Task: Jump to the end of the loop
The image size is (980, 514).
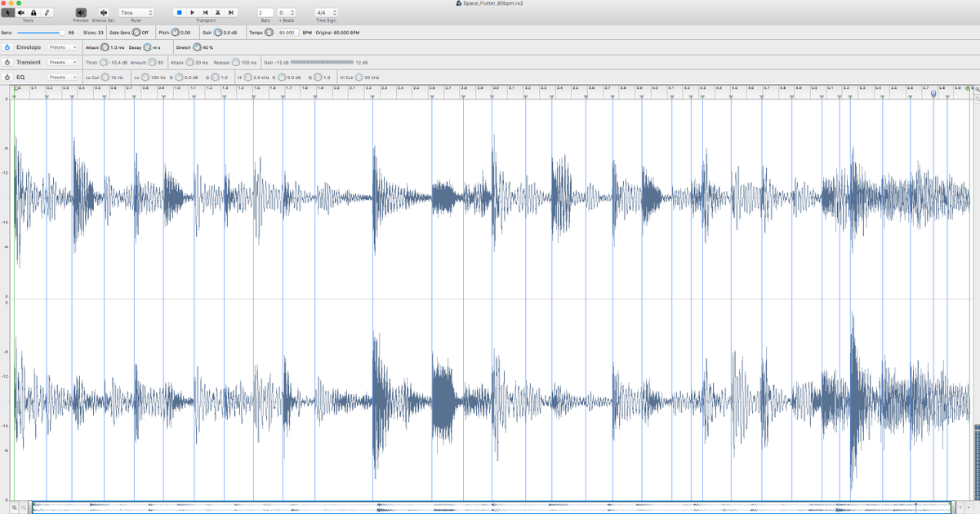Action: click(x=231, y=13)
